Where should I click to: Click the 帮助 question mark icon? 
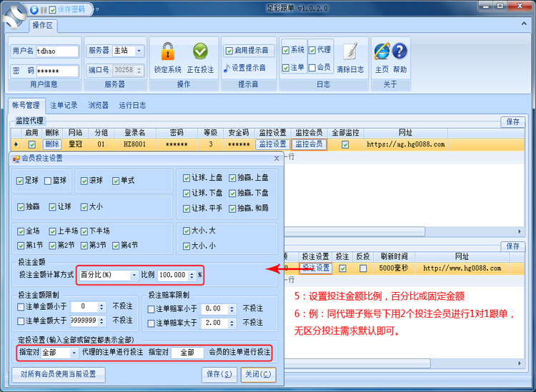[x=400, y=51]
